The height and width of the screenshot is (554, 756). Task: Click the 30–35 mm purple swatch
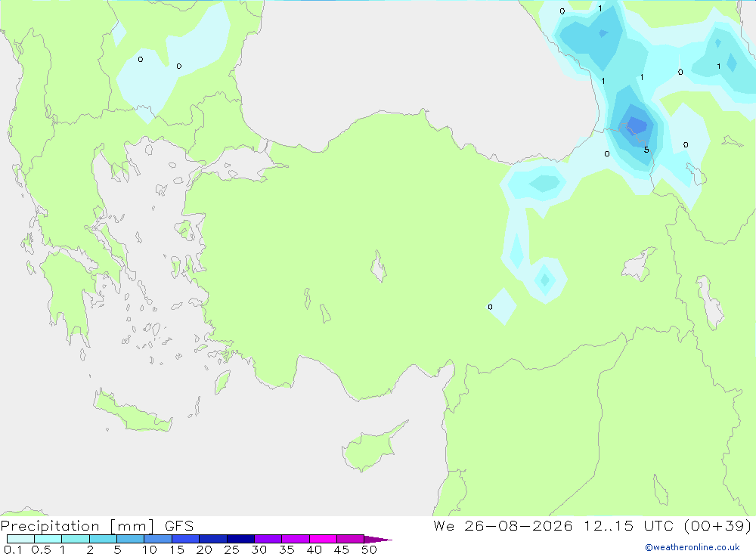(x=268, y=539)
